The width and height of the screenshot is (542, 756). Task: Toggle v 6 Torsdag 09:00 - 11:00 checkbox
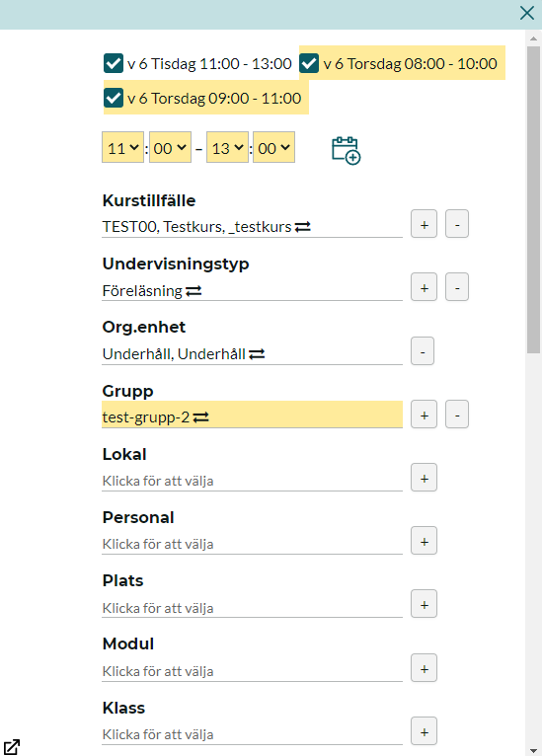114,98
